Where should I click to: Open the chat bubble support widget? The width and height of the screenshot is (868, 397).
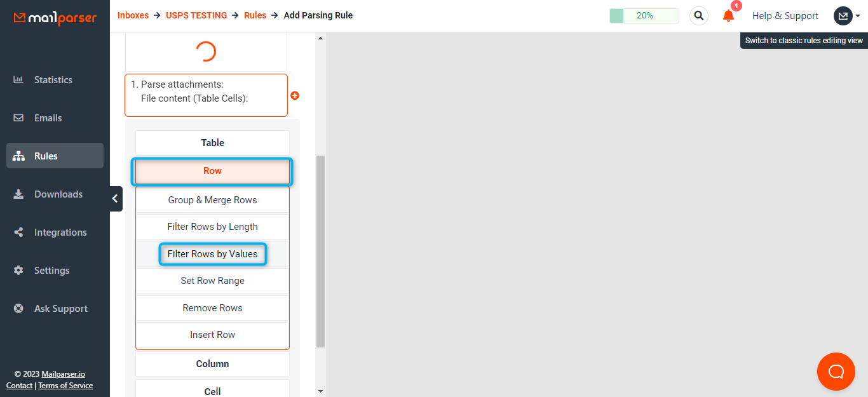point(836,372)
